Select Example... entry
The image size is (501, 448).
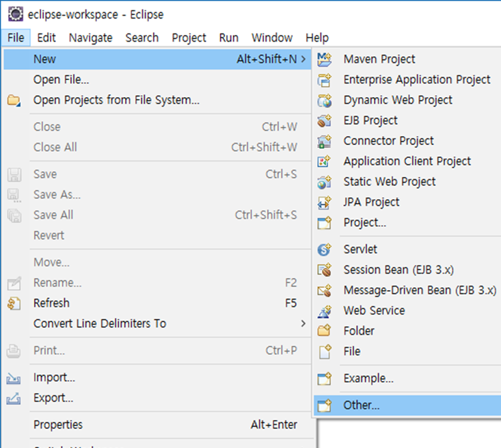coord(407,379)
